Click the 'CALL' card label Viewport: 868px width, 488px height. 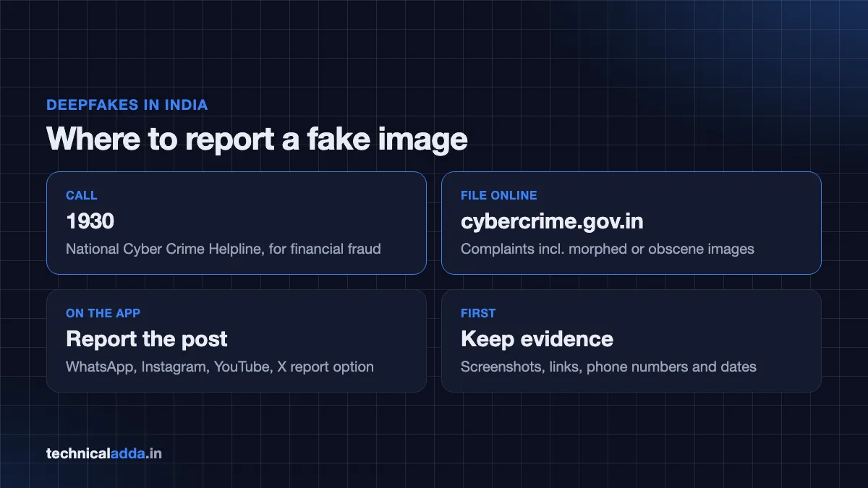point(82,195)
